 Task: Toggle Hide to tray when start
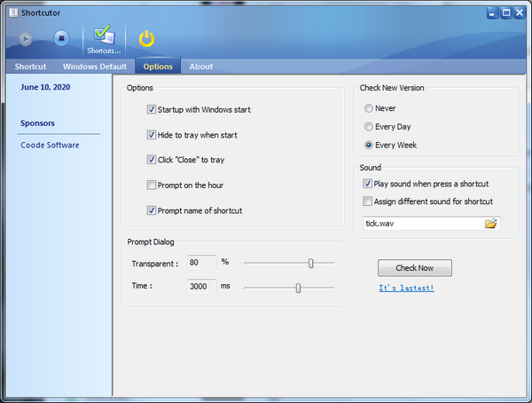(x=152, y=135)
